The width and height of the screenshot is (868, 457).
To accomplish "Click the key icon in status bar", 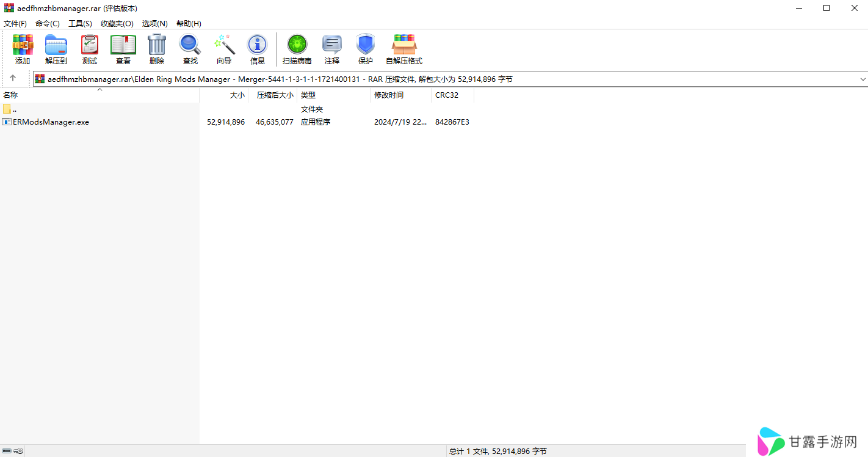I will [x=18, y=451].
